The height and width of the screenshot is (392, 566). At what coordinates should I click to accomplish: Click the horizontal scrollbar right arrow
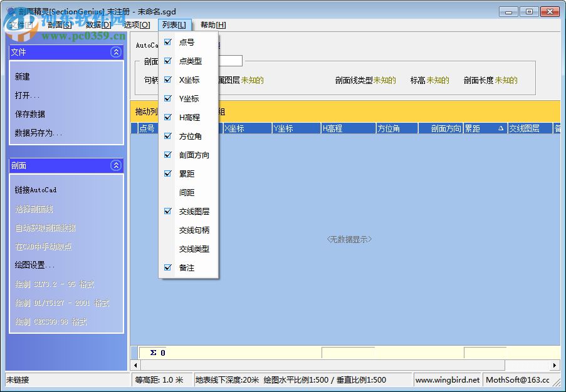click(555, 365)
